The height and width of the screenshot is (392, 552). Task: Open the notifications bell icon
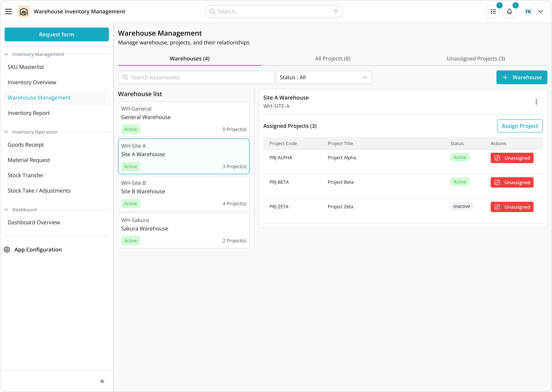[x=509, y=11]
